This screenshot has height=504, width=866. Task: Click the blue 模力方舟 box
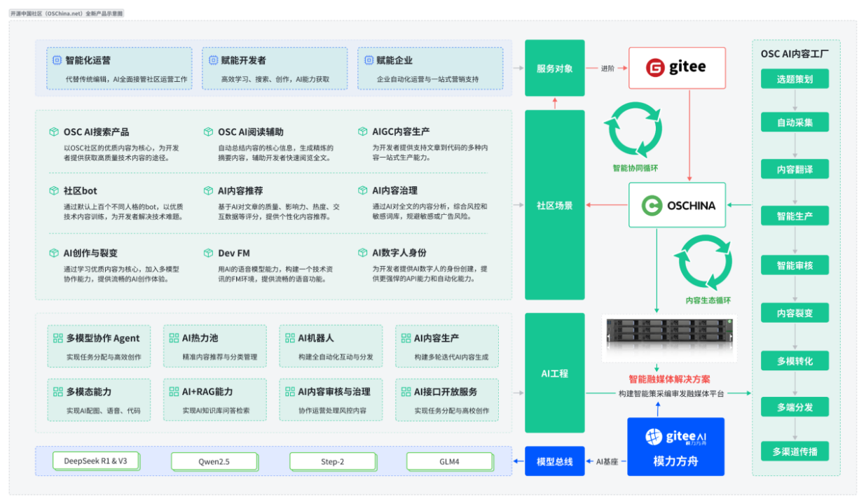[x=675, y=447]
